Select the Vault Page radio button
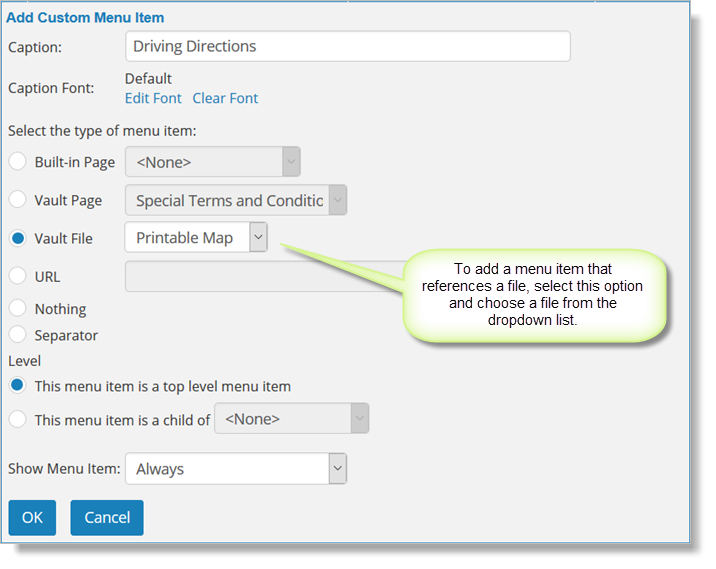Image resolution: width=716 pixels, height=569 pixels. coord(17,200)
